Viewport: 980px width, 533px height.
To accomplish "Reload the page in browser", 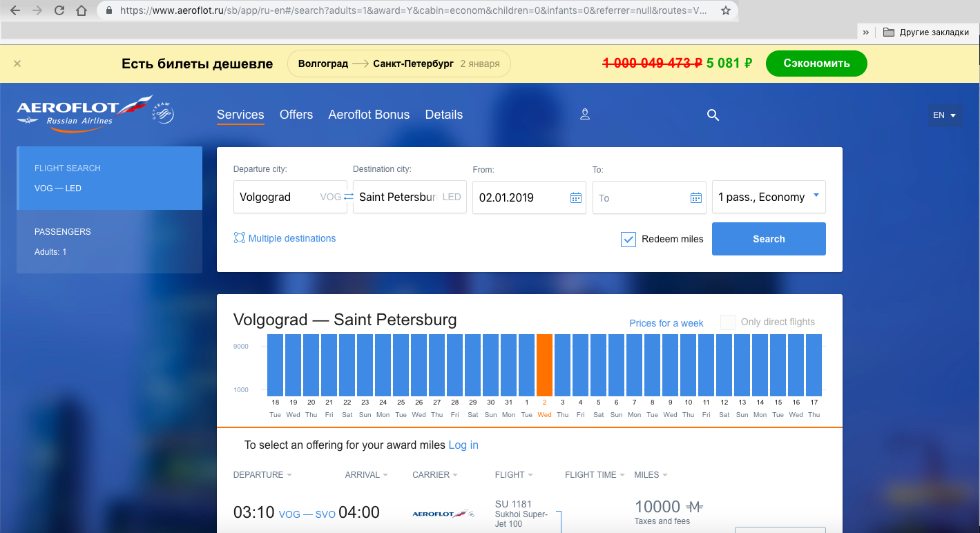I will pos(59,10).
